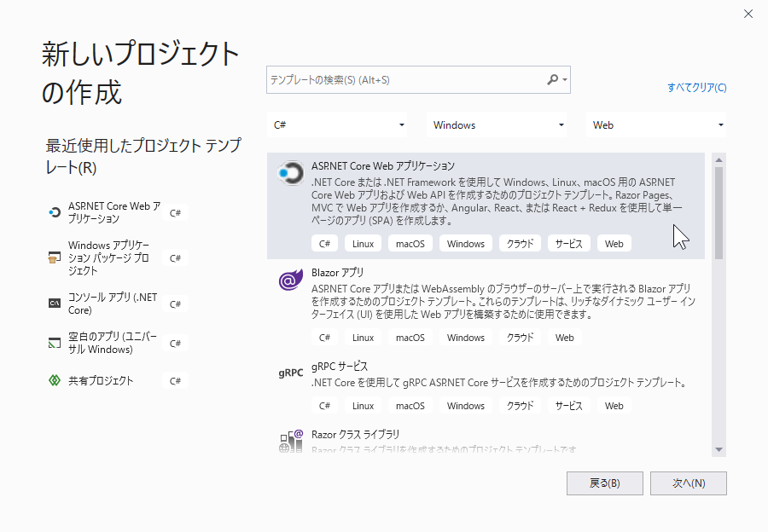The height and width of the screenshot is (532, 768).
Task: Close the new project dialog
Action: [x=748, y=14]
